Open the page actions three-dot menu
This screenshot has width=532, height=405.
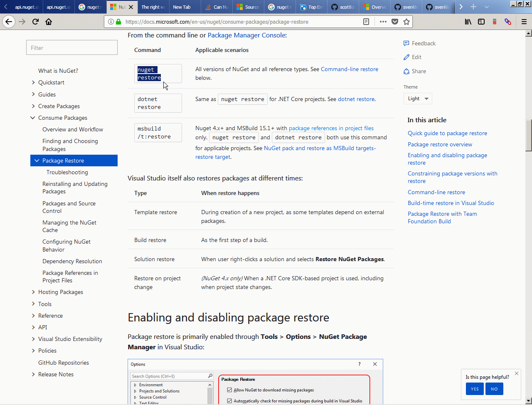tap(383, 22)
